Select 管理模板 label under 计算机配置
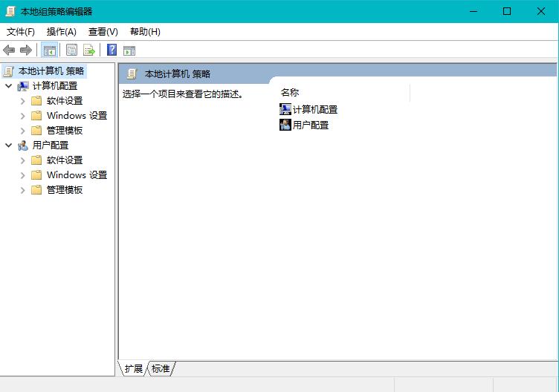 (65, 131)
